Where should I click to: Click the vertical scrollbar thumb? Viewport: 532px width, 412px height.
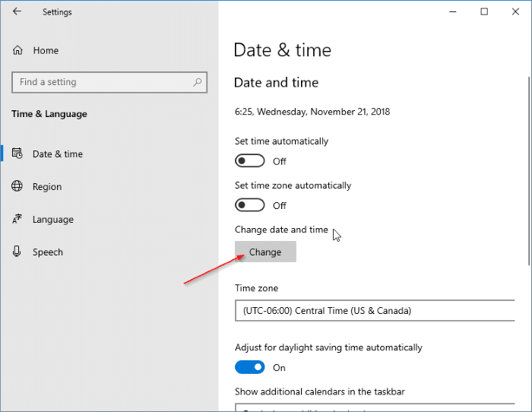[529, 171]
